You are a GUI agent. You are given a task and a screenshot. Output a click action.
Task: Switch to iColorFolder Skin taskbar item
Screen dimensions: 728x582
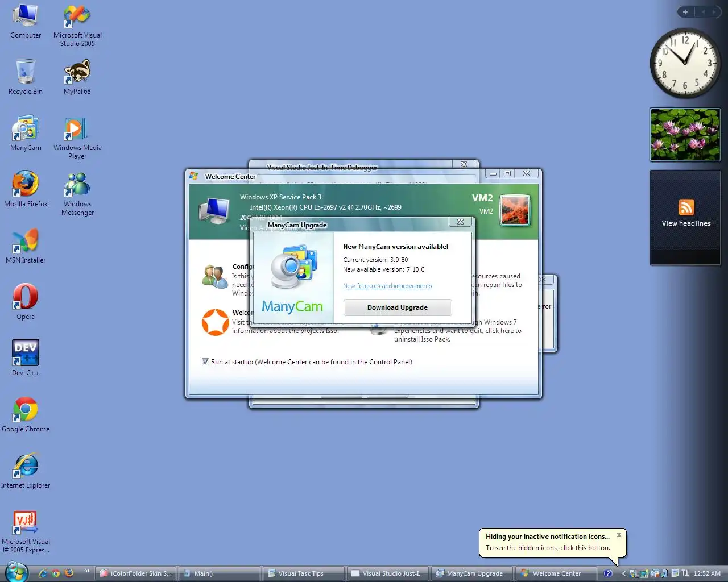(x=135, y=573)
